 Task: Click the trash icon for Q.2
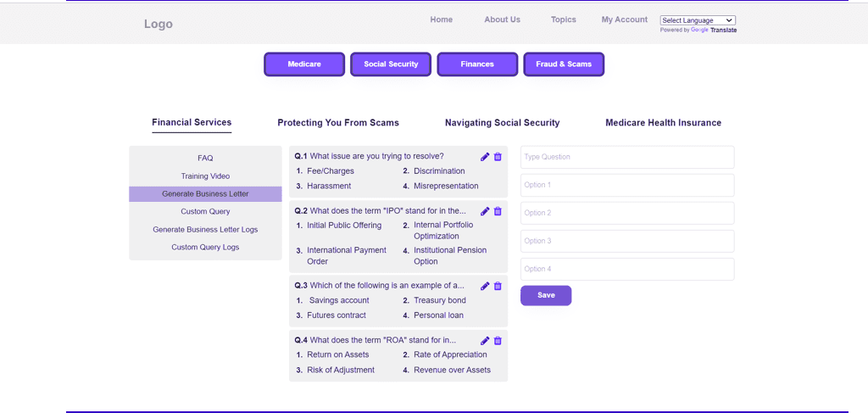coord(498,211)
